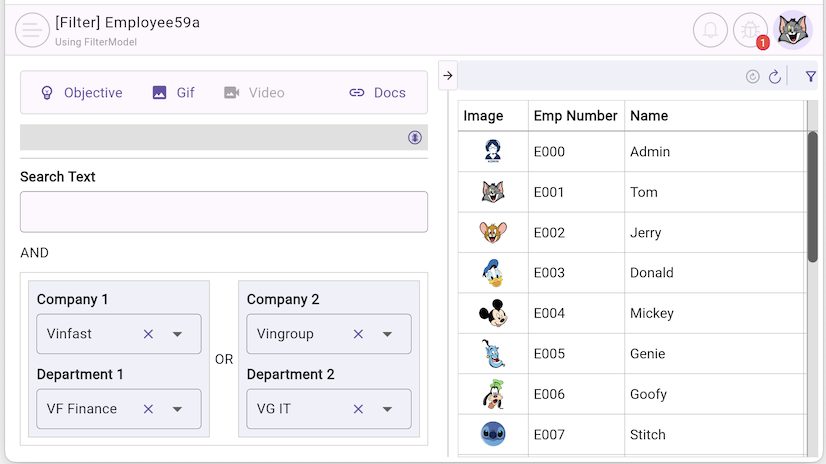Click the filter funnel icon
The image size is (826, 464).
[810, 76]
